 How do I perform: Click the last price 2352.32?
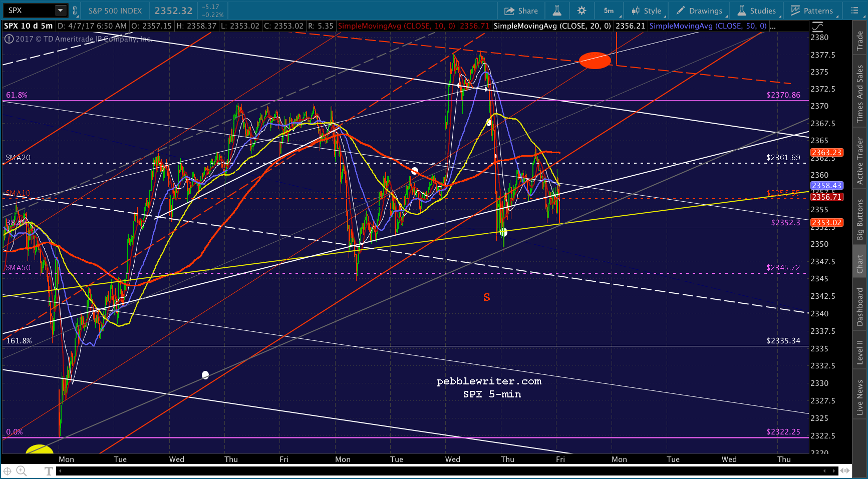173,11
